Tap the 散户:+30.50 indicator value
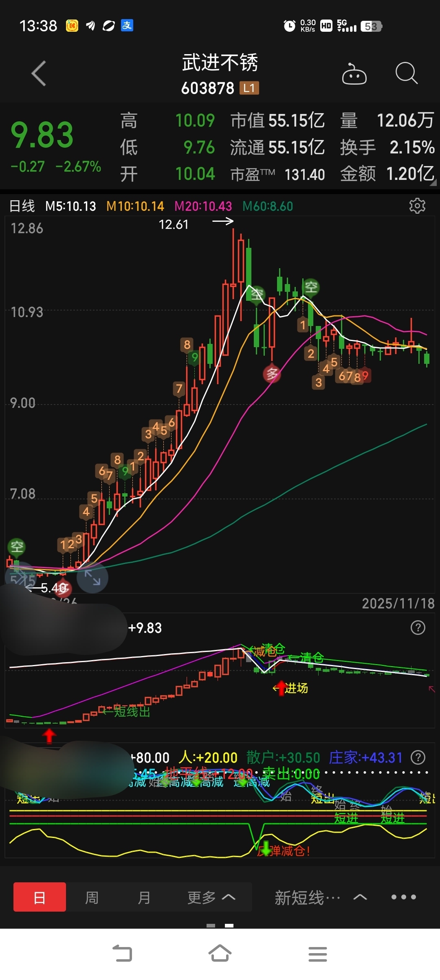This screenshot has width=440, height=980. [283, 757]
